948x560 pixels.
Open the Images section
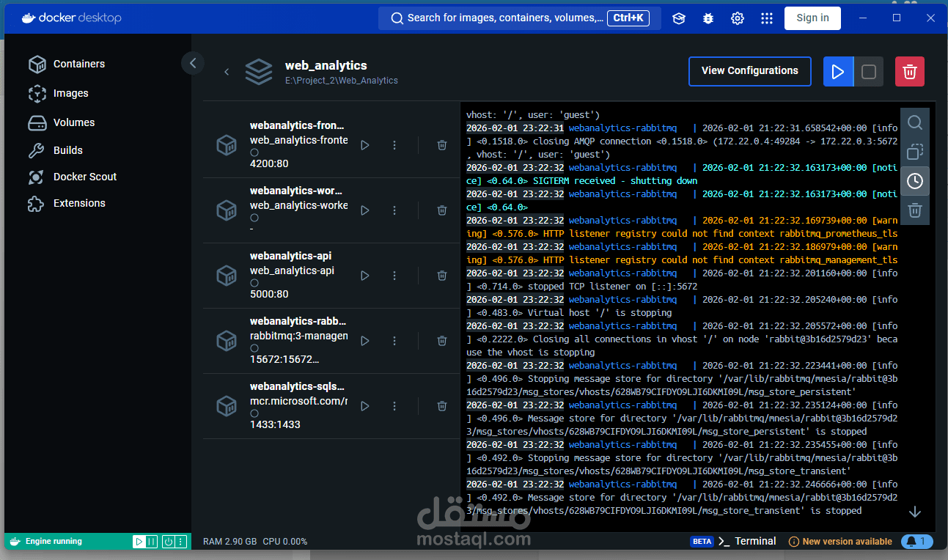59,93
